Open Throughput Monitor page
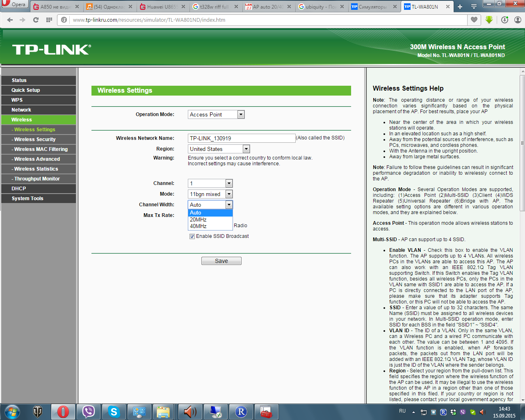Screen dimensions: 525x420 pos(39,179)
